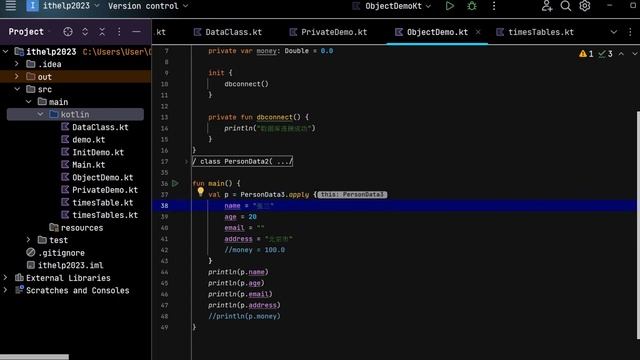Select demo.kt in project tree
Viewport: 640px width, 360px height.
[x=83, y=140]
